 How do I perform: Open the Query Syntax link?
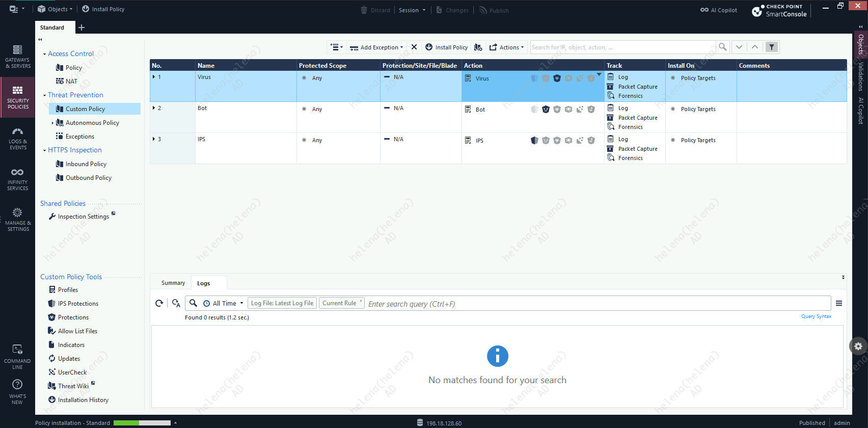click(x=816, y=316)
